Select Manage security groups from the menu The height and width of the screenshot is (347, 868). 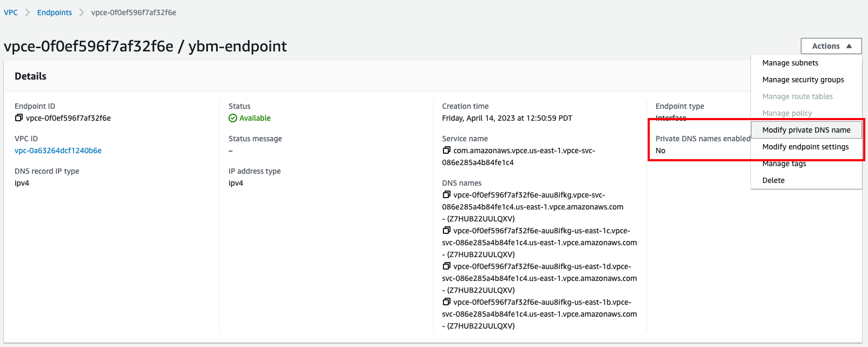point(803,80)
